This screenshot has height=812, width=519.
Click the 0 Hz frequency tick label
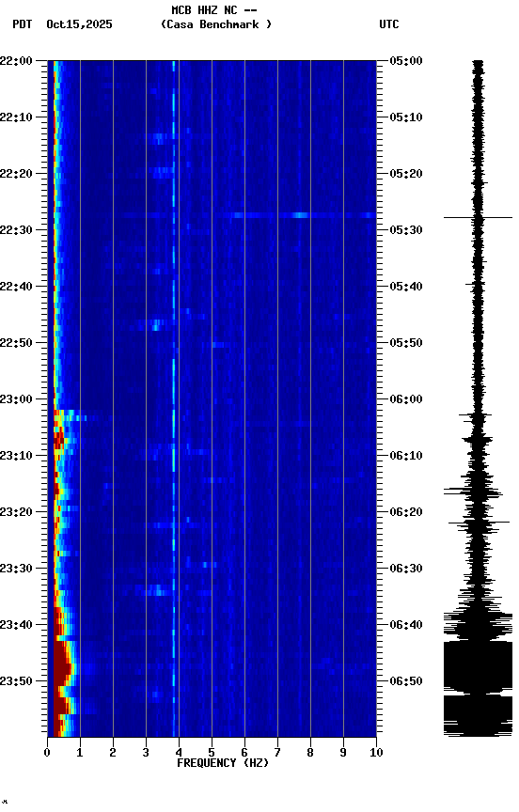(47, 754)
